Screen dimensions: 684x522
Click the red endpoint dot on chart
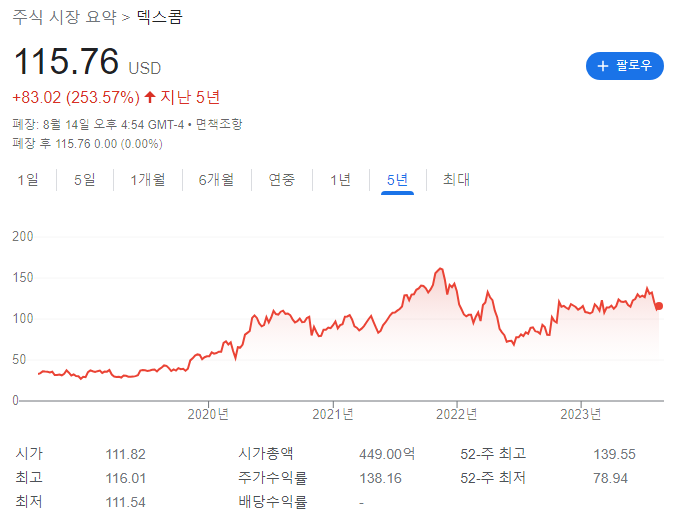pyautogui.click(x=659, y=306)
